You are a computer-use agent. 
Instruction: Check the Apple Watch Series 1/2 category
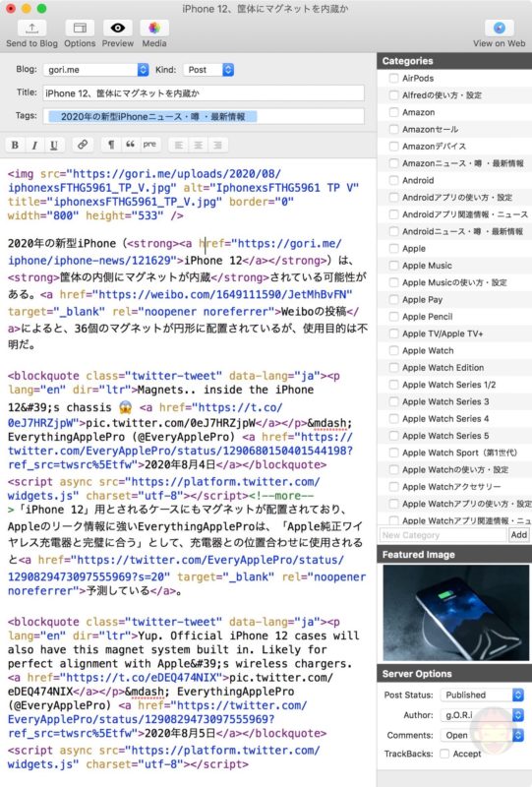394,385
